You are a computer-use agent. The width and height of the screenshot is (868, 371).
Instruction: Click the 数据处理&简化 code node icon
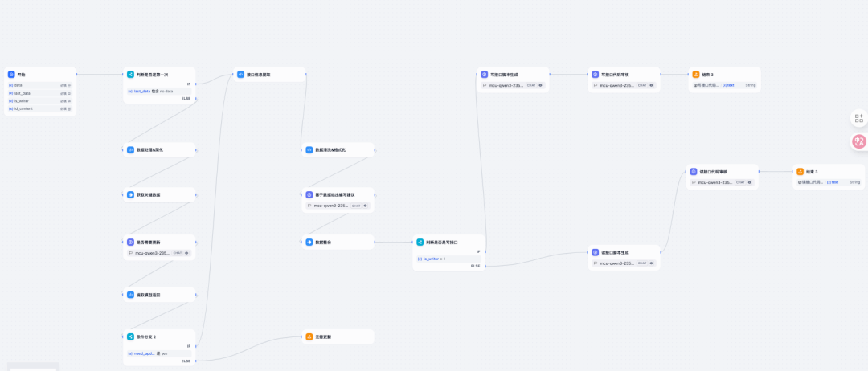(x=131, y=150)
